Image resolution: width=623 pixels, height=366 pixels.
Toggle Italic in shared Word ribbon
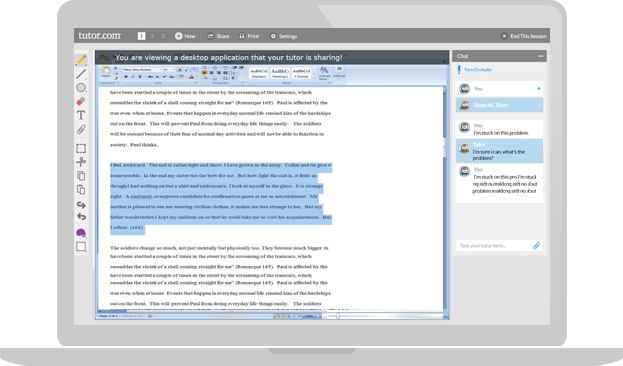[x=132, y=77]
